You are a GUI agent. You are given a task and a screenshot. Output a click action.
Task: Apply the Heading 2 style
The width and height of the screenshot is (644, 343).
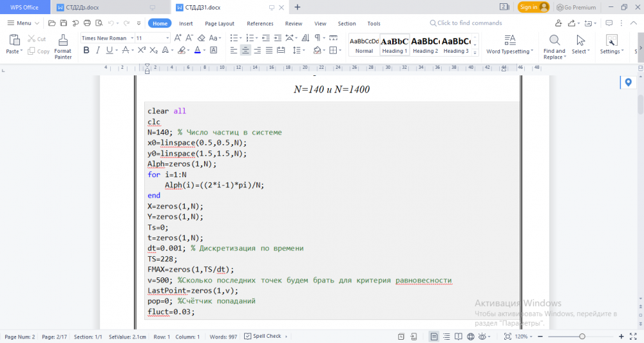pyautogui.click(x=425, y=44)
